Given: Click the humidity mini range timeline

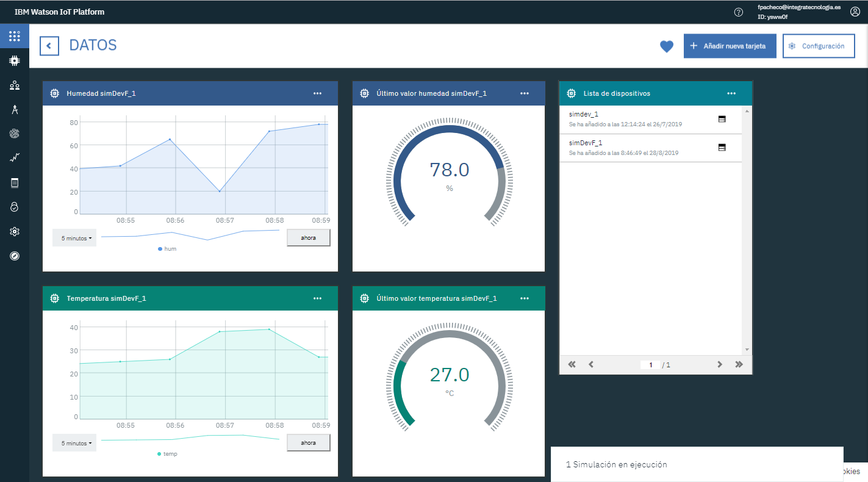Looking at the screenshot, I should tap(190, 234).
